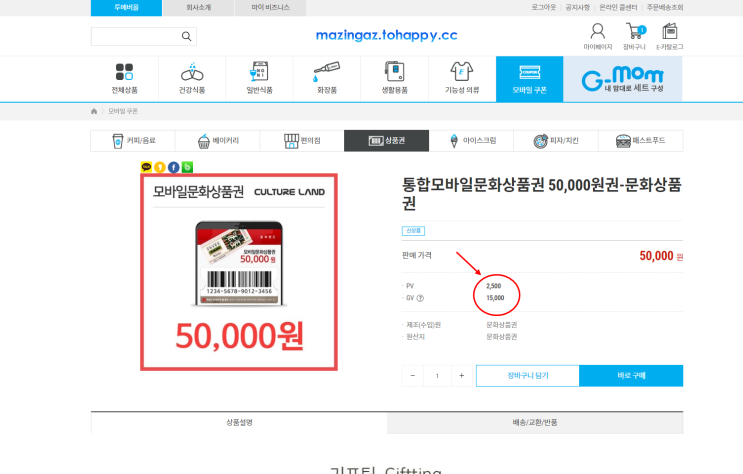Click the Culture Land product image
The width and height of the screenshot is (743, 474).
pyautogui.click(x=239, y=272)
